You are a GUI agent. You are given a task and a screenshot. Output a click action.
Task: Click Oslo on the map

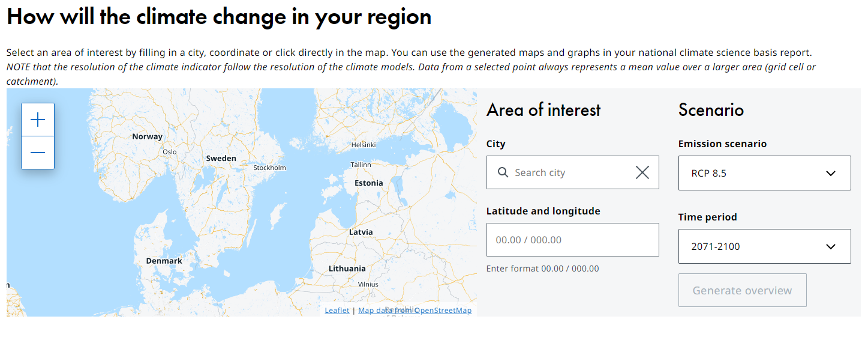click(170, 152)
